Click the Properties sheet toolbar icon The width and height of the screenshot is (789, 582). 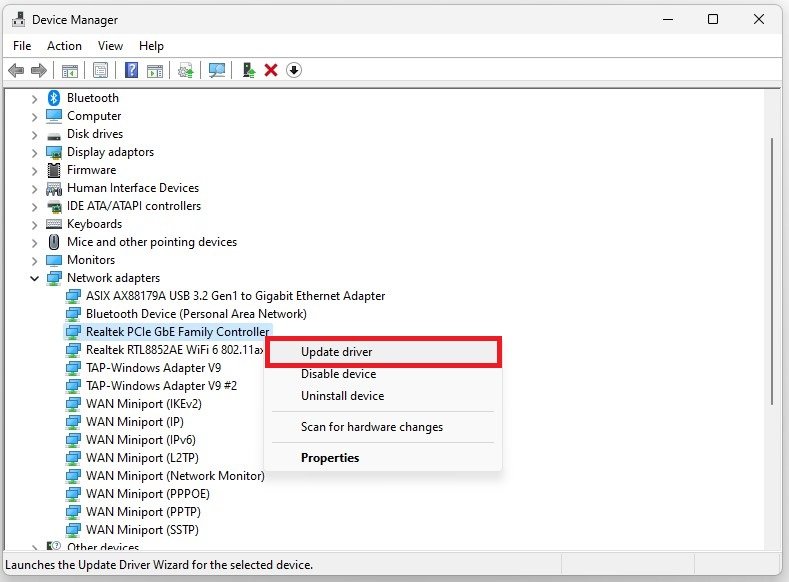tap(100, 70)
